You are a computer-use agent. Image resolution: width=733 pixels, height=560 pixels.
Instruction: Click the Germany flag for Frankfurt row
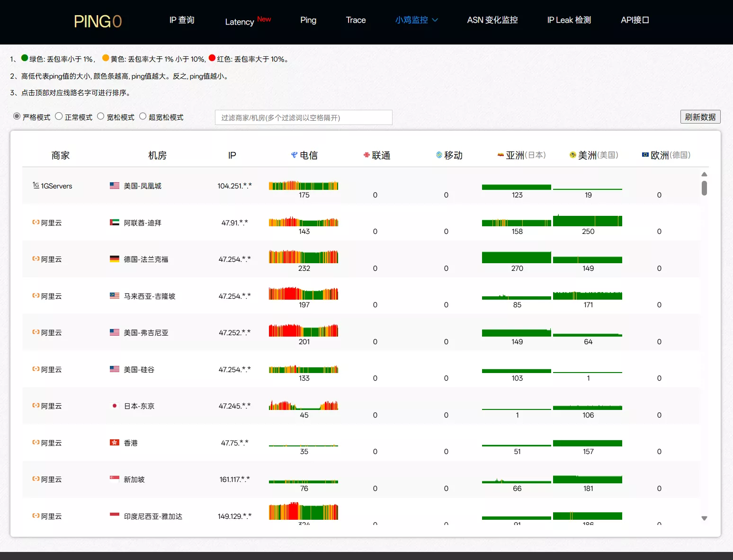point(115,259)
